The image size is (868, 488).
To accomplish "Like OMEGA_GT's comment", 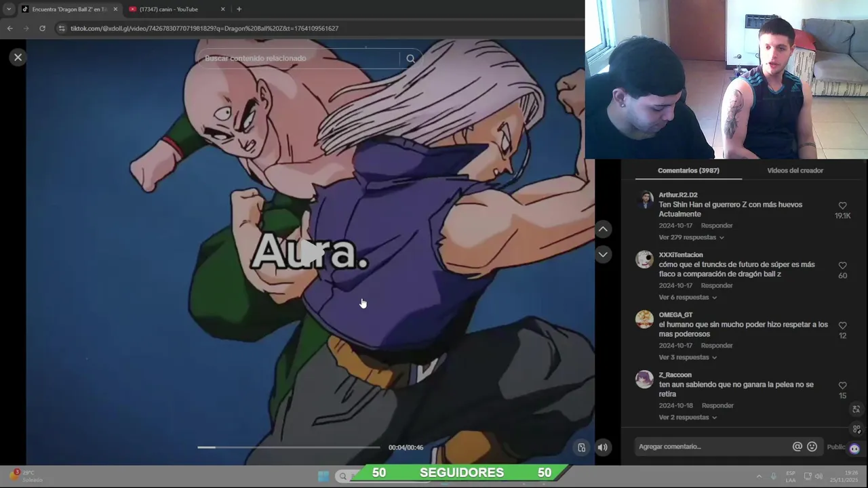I will pos(842,325).
